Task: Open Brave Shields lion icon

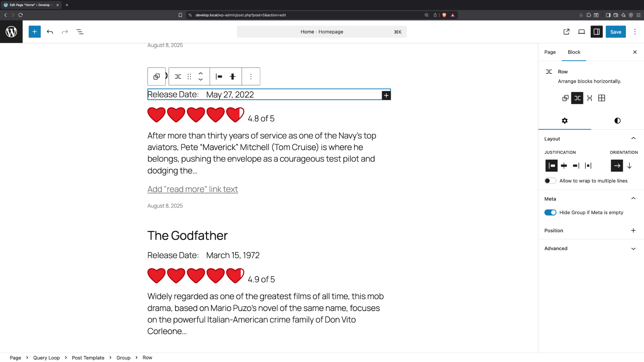Action: tap(444, 15)
